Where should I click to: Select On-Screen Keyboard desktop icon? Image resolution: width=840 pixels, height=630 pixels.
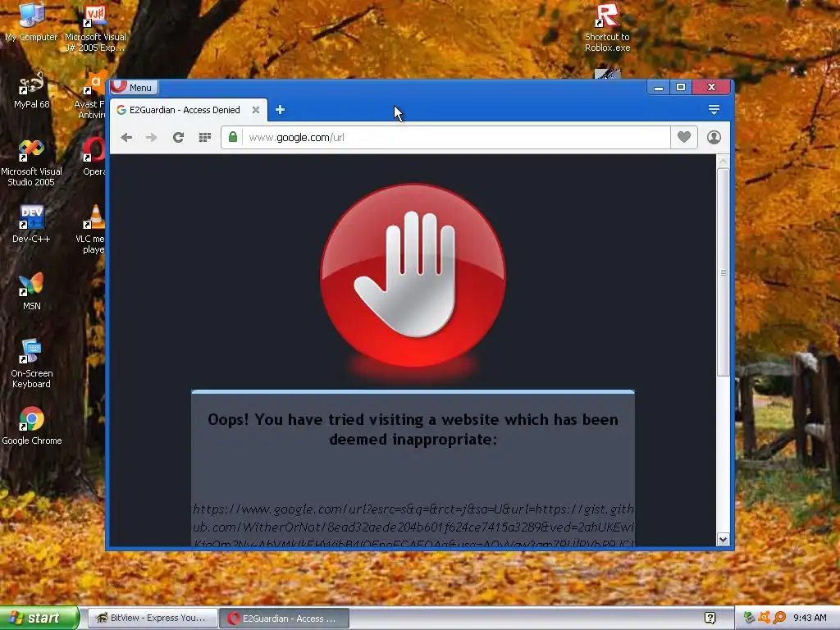point(31,364)
